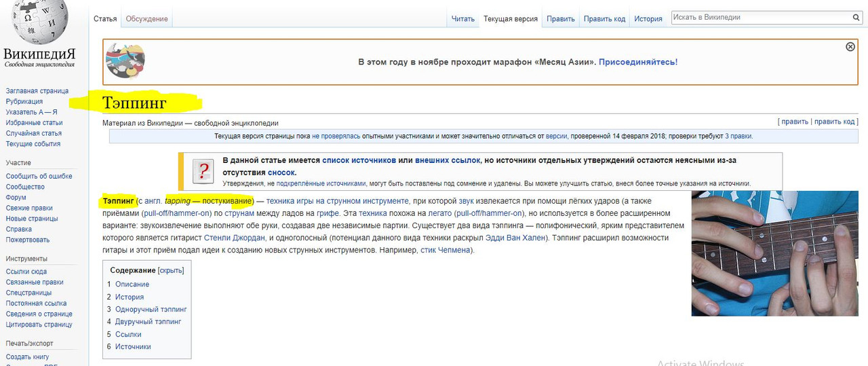The image size is (868, 366).
Task: Open Новые страницы sidebar link
Action: 32,219
